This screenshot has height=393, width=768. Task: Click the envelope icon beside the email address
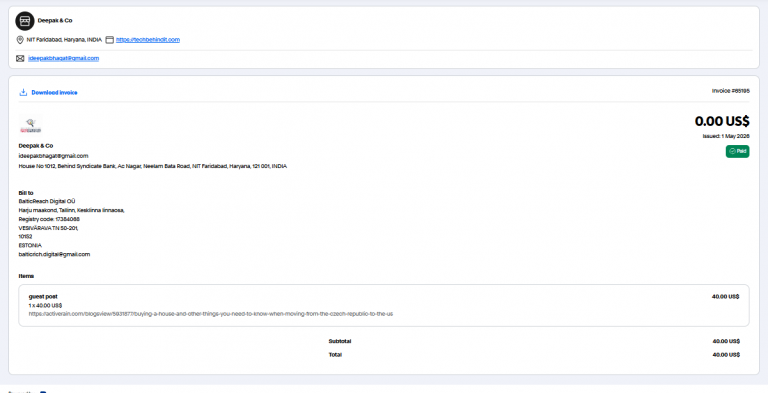tap(20, 58)
